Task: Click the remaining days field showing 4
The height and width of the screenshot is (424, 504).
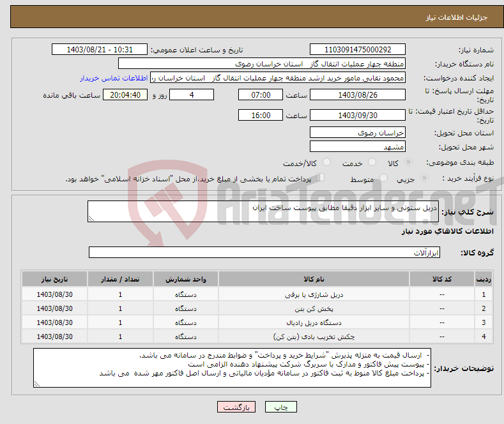Action: (192, 95)
